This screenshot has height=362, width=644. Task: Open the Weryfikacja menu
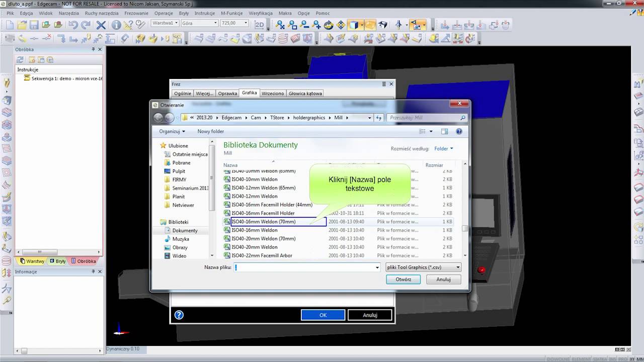tap(261, 13)
